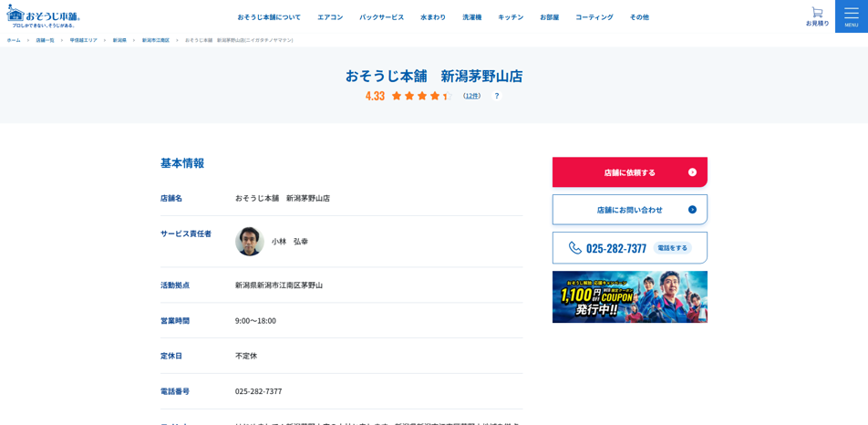Open the おそうじ本舗について menu

coord(269,17)
